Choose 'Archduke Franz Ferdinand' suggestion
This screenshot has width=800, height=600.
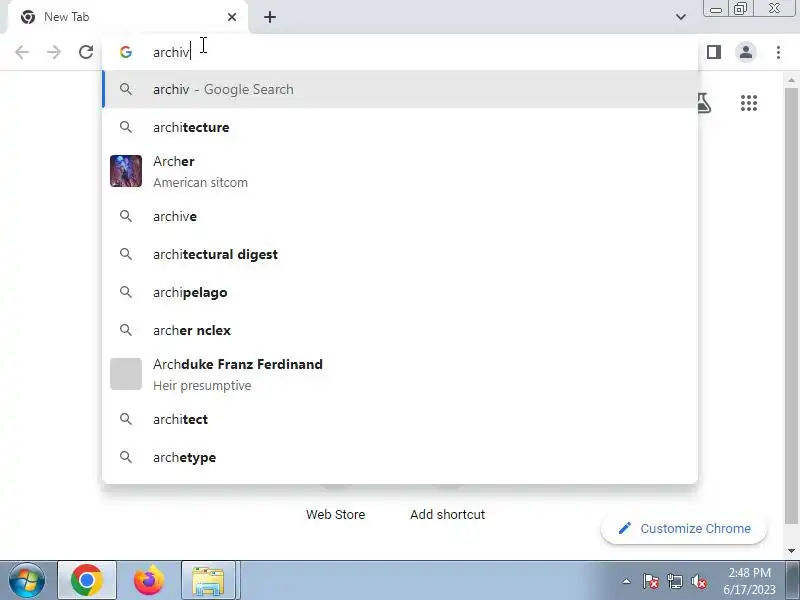(400, 374)
